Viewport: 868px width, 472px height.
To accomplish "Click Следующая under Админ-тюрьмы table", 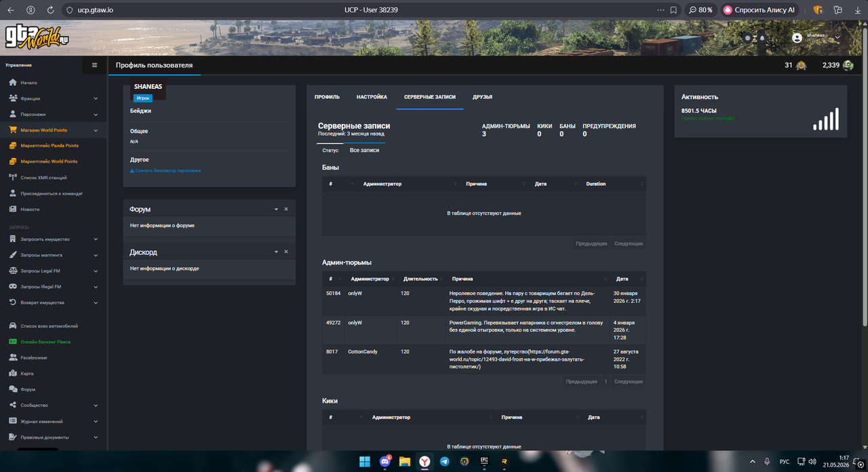I will [x=629, y=382].
